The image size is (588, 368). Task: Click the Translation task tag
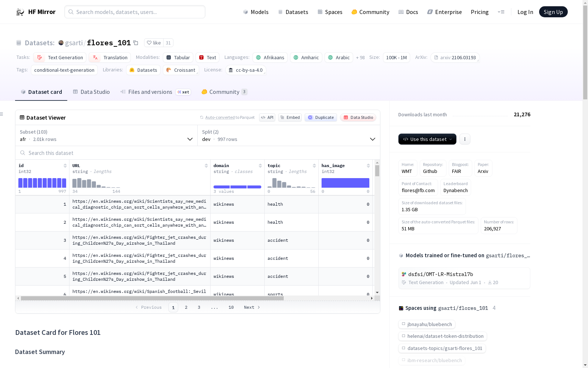coord(110,58)
